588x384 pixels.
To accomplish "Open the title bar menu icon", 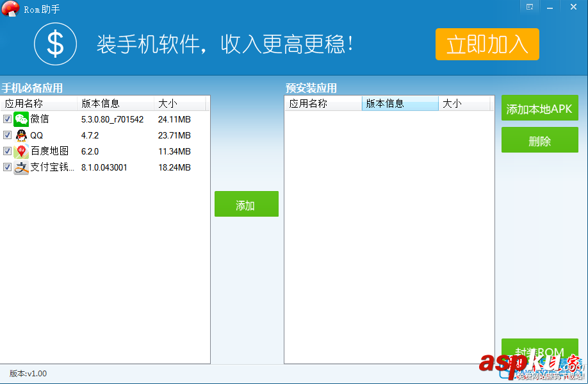I will (x=530, y=7).
